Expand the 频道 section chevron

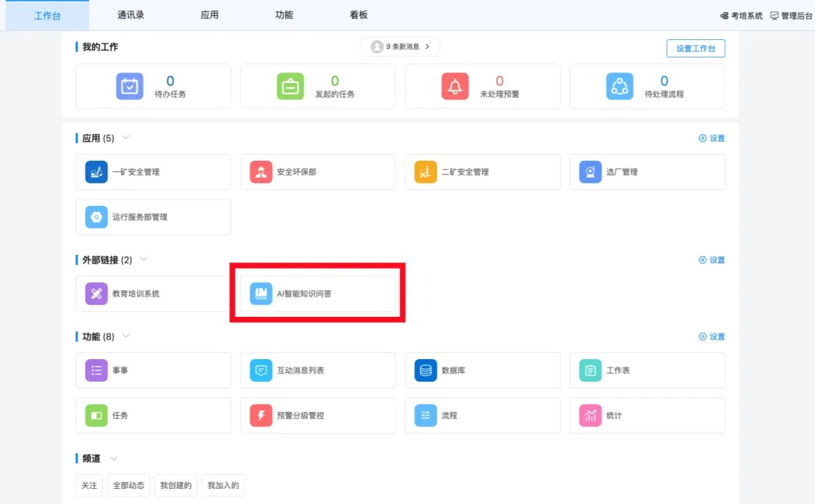click(x=114, y=458)
